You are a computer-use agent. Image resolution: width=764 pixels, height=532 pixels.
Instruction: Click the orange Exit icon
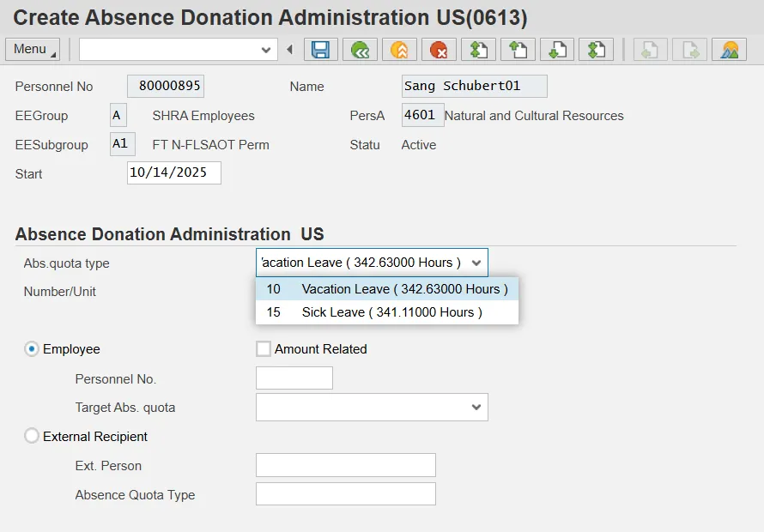click(x=399, y=50)
